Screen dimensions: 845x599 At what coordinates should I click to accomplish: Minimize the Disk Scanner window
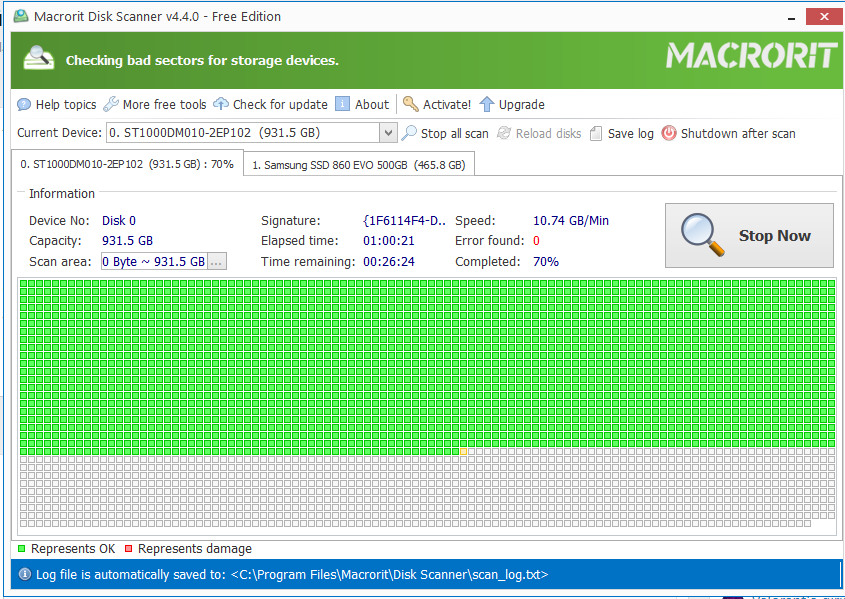coord(792,17)
